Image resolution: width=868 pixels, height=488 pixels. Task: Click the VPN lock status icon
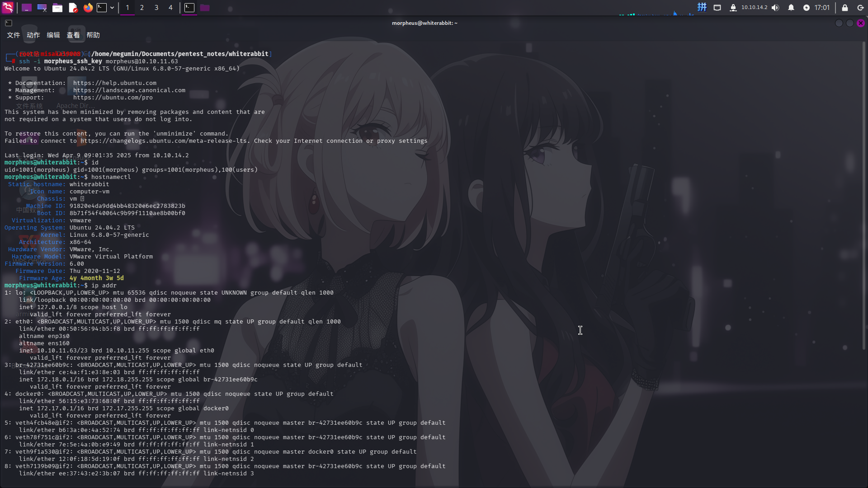[733, 8]
